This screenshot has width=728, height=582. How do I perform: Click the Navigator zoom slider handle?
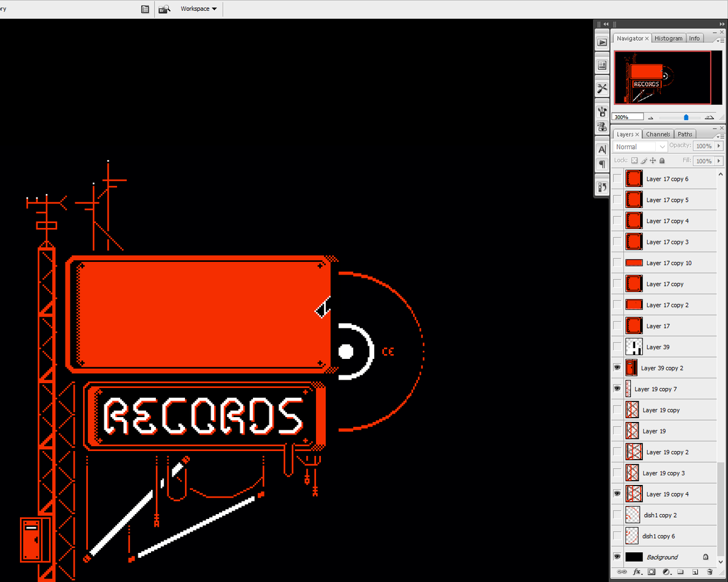point(686,118)
